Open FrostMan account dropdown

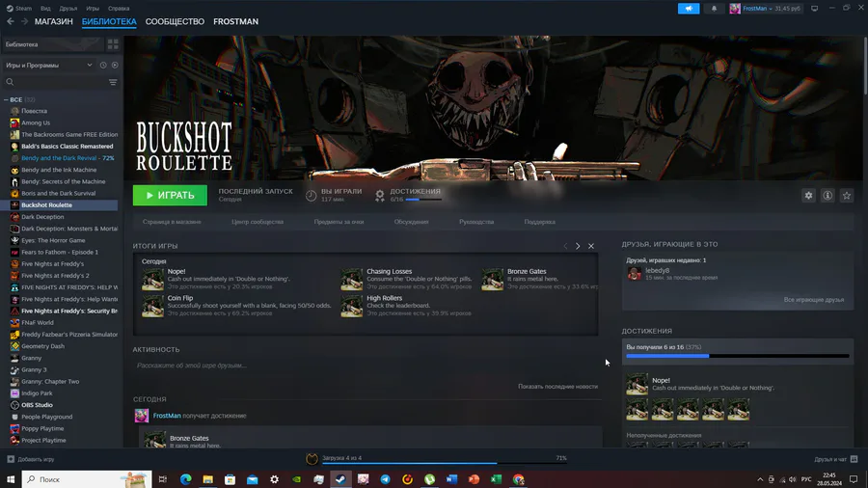(766, 9)
